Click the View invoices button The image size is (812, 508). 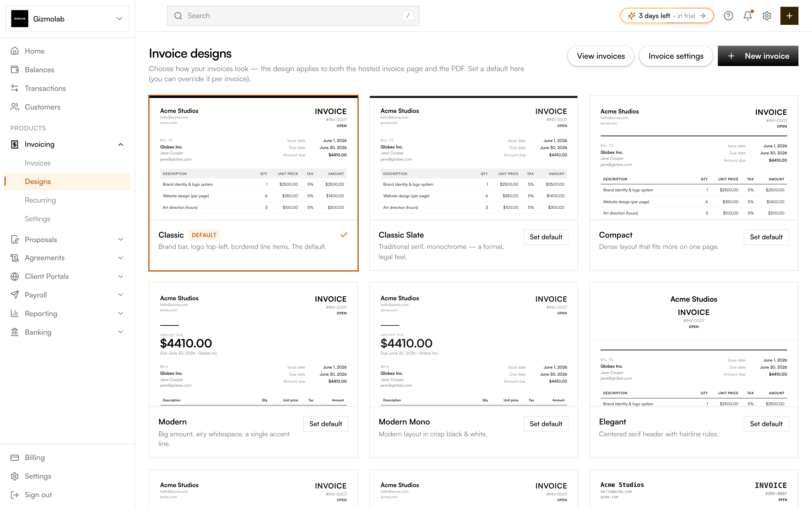click(x=601, y=56)
